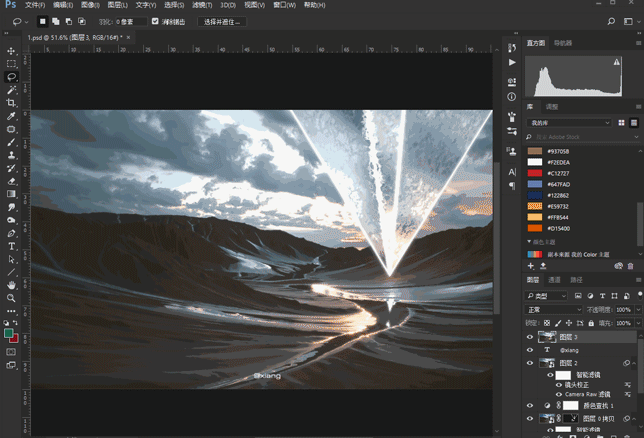Select the Hand tool
644x438 pixels.
(11, 285)
